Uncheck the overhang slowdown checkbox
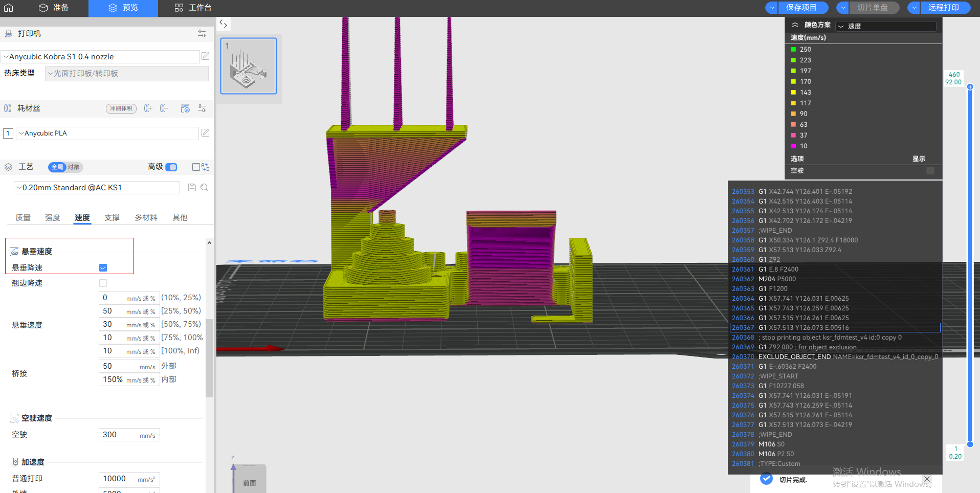Viewport: 980px width, 493px height. pos(103,268)
